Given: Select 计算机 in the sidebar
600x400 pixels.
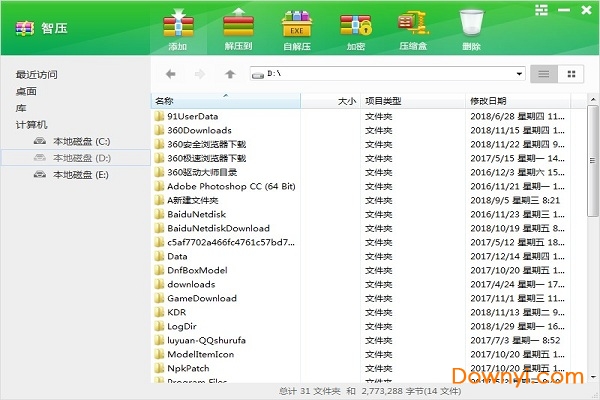Looking at the screenshot, I should [31, 125].
